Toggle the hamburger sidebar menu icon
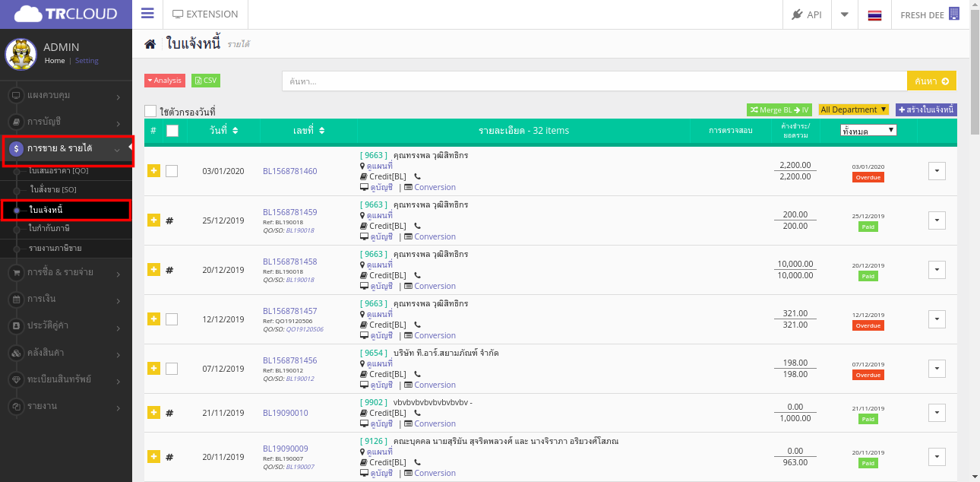This screenshot has height=482, width=980. tap(147, 14)
